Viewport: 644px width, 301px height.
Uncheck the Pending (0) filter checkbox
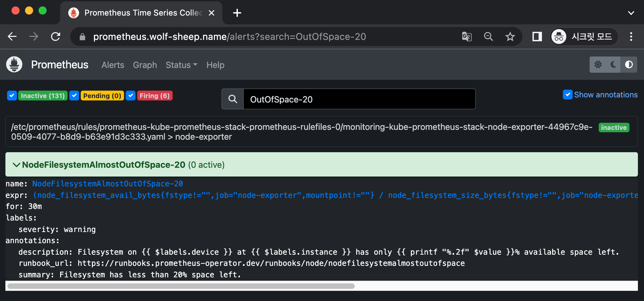[74, 96]
